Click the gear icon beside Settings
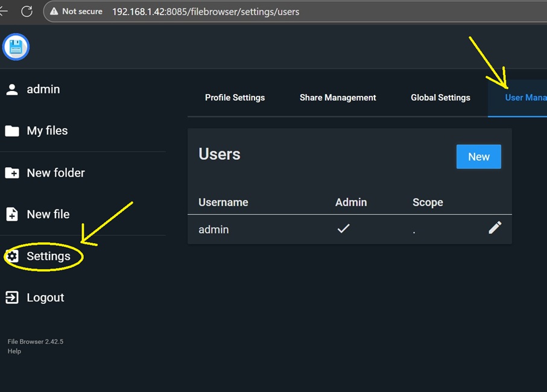Viewport: 547px width, 392px height. coord(12,256)
